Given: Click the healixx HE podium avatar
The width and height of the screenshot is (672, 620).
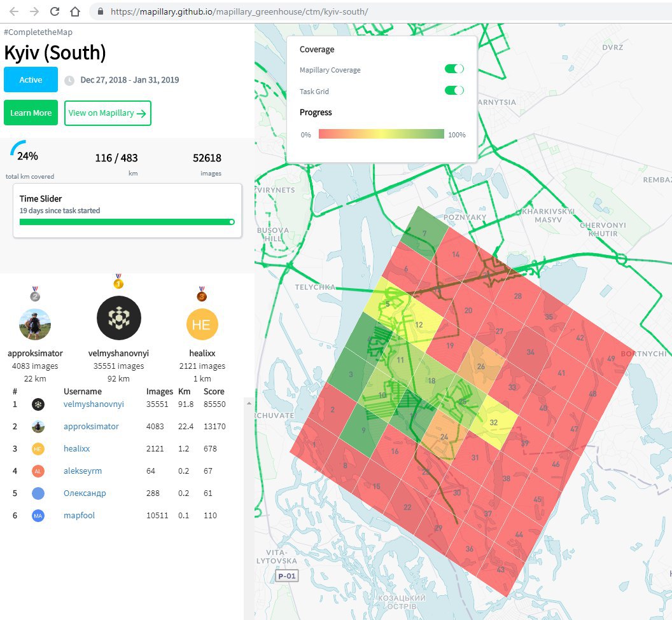Looking at the screenshot, I should [x=202, y=324].
